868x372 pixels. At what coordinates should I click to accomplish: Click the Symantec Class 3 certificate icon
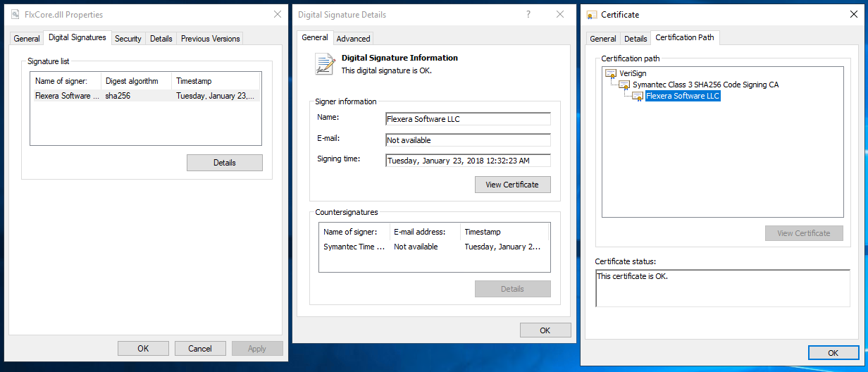pyautogui.click(x=624, y=85)
